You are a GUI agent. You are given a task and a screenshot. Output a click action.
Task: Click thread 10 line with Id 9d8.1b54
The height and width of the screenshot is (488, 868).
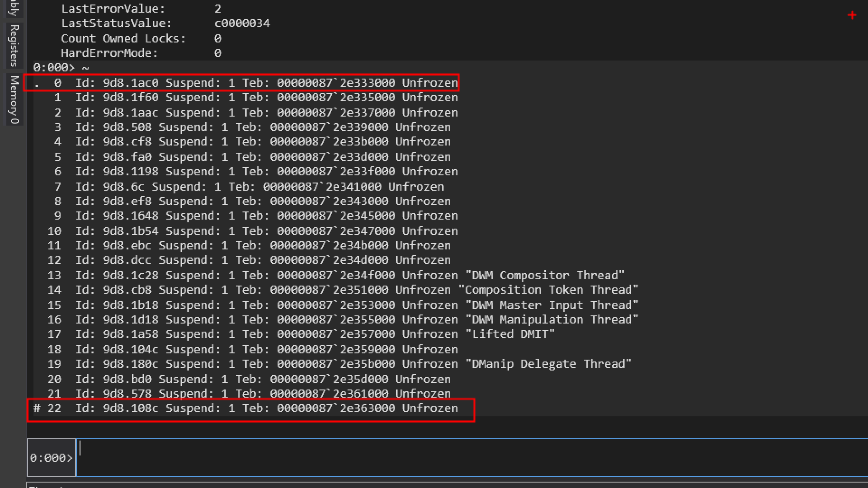244,231
